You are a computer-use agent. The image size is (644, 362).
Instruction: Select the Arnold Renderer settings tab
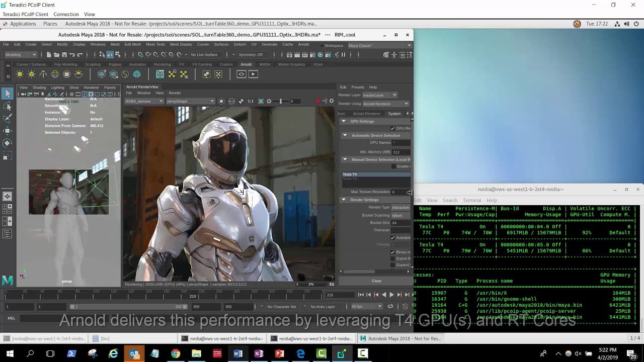click(367, 114)
